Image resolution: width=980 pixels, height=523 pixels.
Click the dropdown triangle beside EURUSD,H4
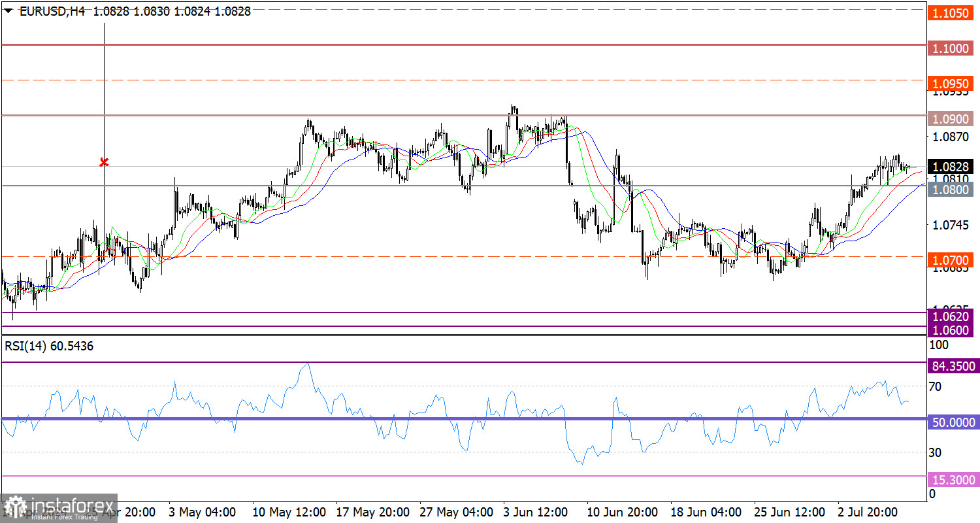click(8, 11)
